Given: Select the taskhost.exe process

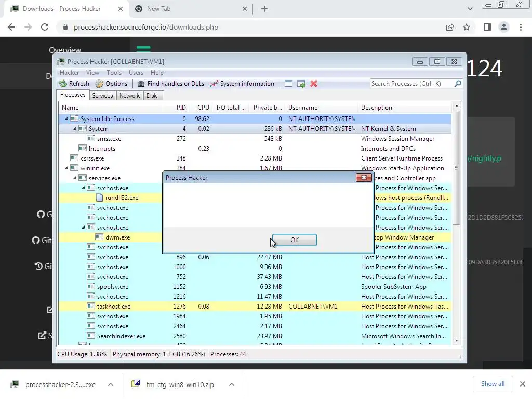Looking at the screenshot, I should (255, 307).
